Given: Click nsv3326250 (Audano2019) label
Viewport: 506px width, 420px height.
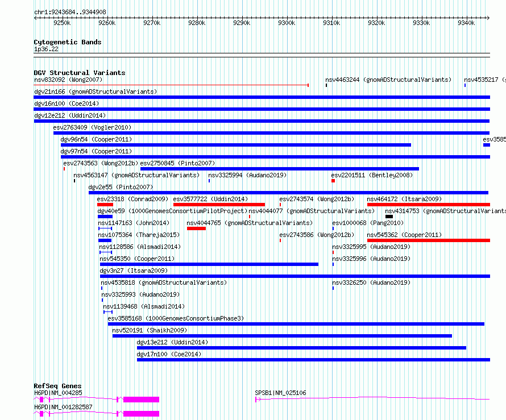Looking at the screenshot, I should pos(371,282).
